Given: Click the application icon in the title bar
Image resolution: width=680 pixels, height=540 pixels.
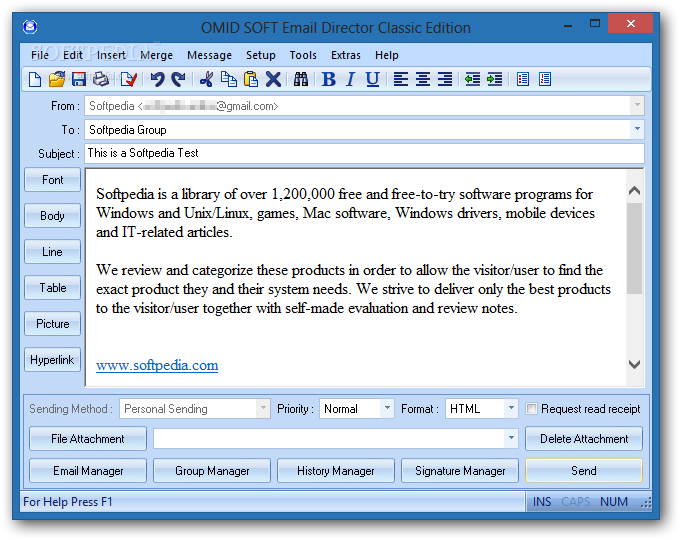Looking at the screenshot, I should tap(30, 27).
